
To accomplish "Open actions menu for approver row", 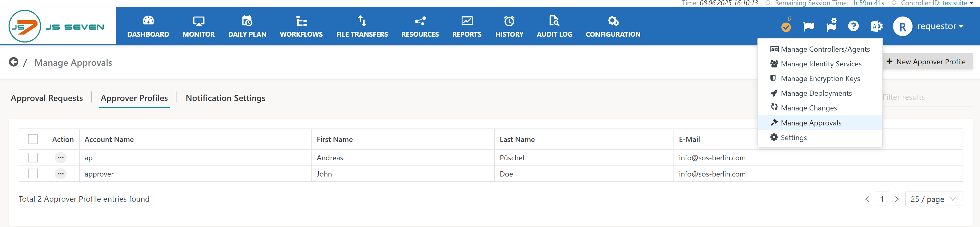I will (x=60, y=174).
